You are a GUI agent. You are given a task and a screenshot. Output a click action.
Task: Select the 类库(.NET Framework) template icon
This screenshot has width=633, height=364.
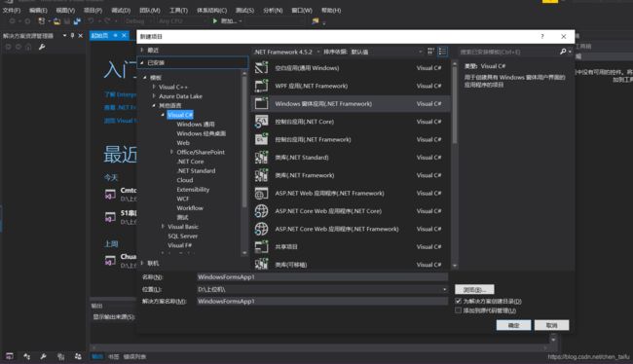pos(261,175)
